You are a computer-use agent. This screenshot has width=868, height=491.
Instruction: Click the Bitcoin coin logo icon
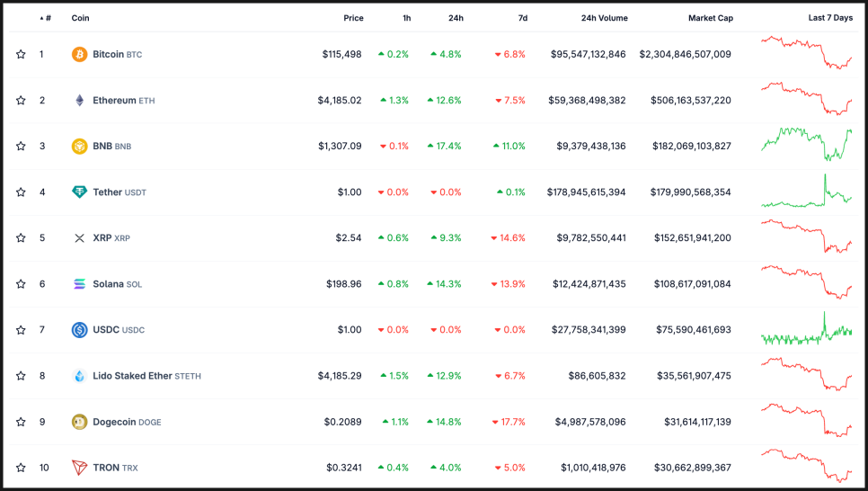pyautogui.click(x=79, y=55)
